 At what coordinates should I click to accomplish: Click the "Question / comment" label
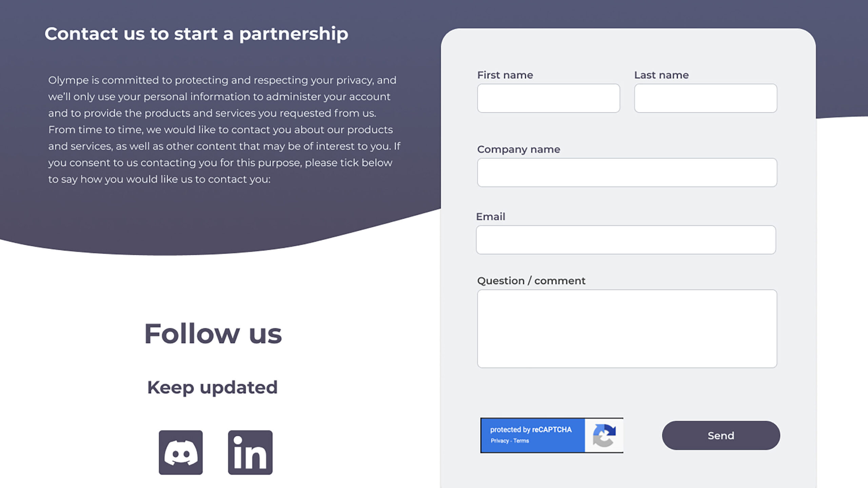click(531, 281)
